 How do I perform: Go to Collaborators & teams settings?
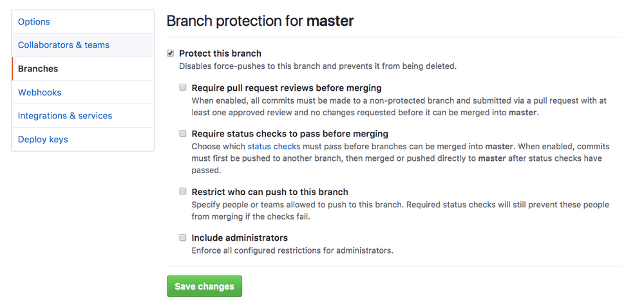tap(64, 45)
